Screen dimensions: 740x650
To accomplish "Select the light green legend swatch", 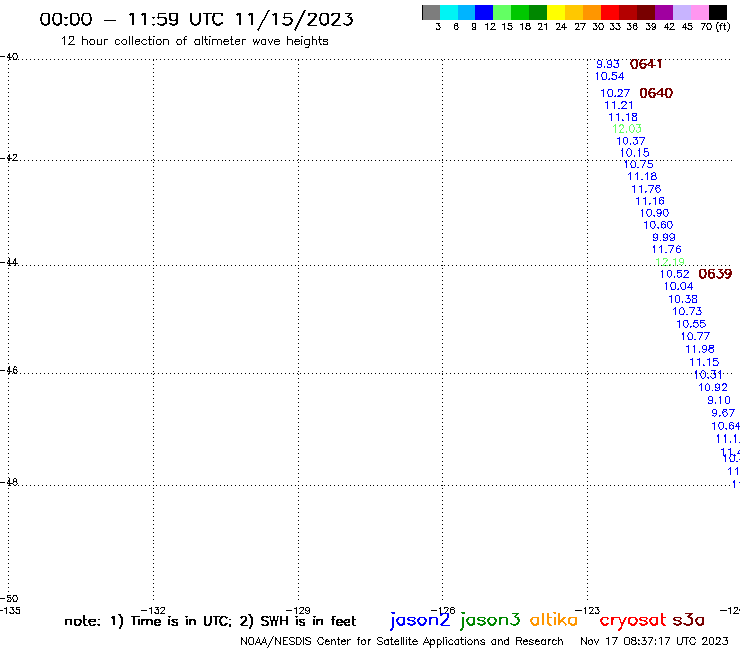I will [503, 12].
